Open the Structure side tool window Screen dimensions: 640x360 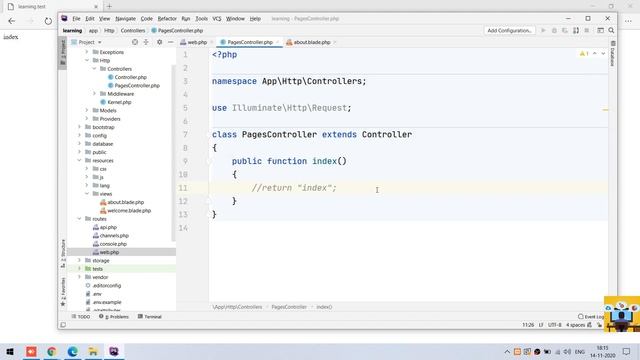click(63, 253)
